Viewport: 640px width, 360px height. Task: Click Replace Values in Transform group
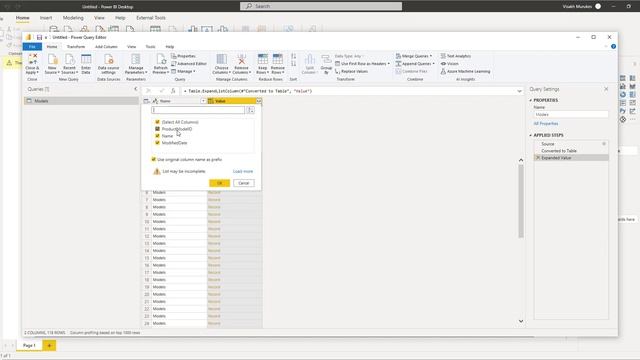351,71
